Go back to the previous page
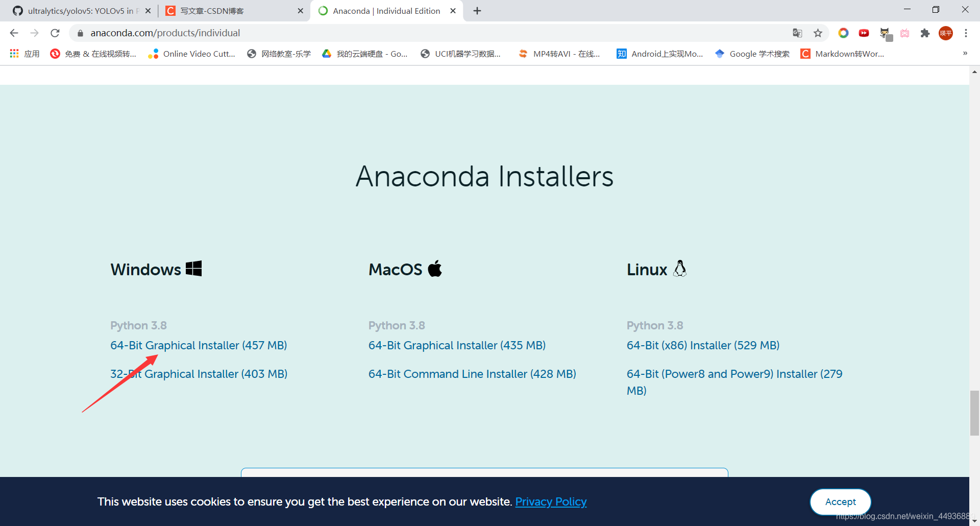The width and height of the screenshot is (980, 526). (14, 33)
